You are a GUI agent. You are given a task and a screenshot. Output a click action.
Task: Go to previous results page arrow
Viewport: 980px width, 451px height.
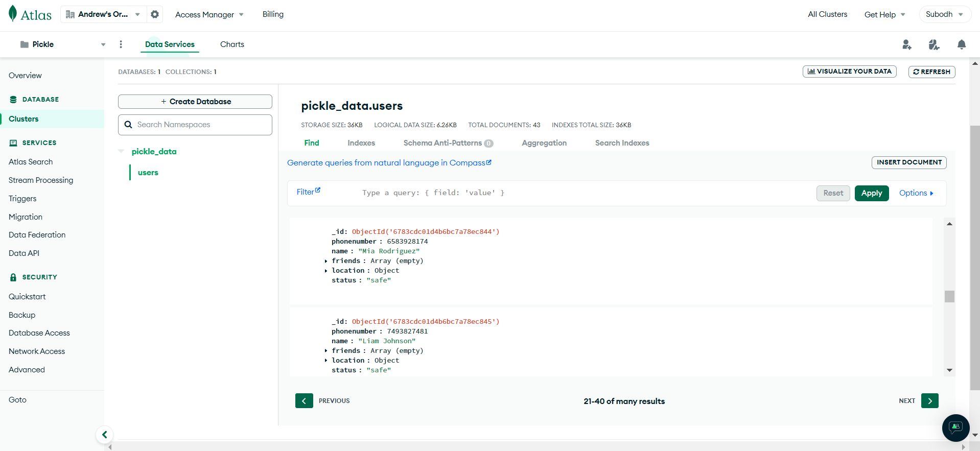tap(304, 401)
